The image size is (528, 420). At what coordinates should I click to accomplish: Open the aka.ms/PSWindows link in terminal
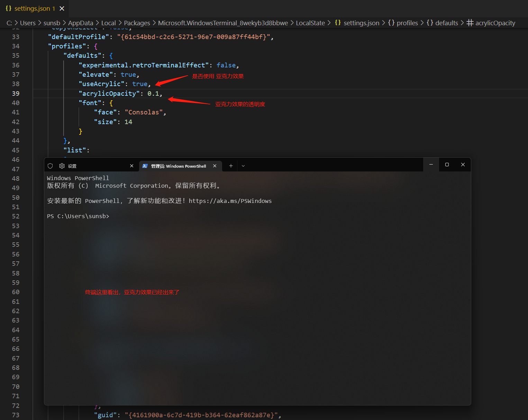230,201
